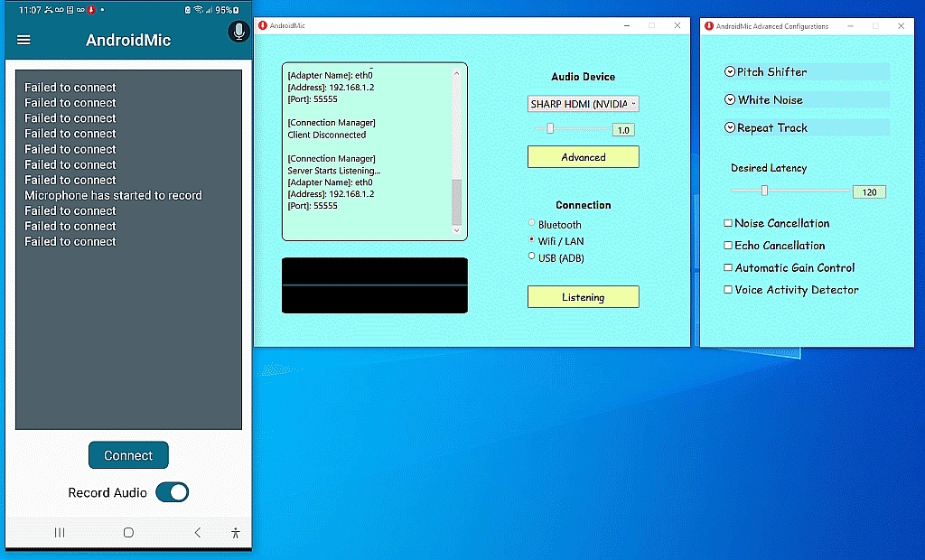Click the log scrollbar down arrow
Image resolution: width=925 pixels, height=560 pixels.
(x=456, y=230)
